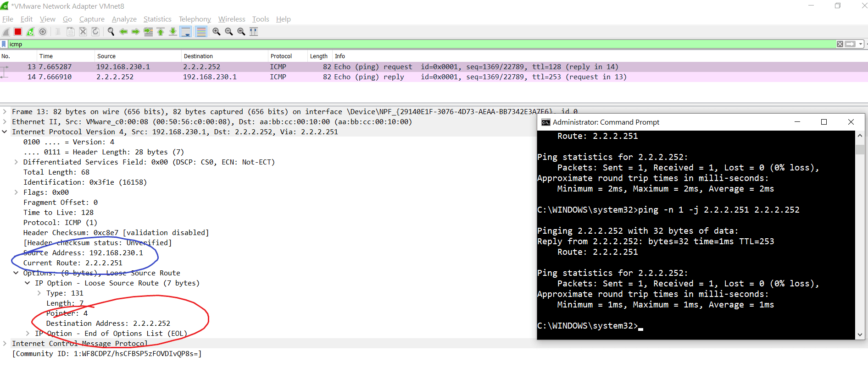The image size is (868, 373).
Task: Go forward to next packet arrow
Action: [x=136, y=32]
